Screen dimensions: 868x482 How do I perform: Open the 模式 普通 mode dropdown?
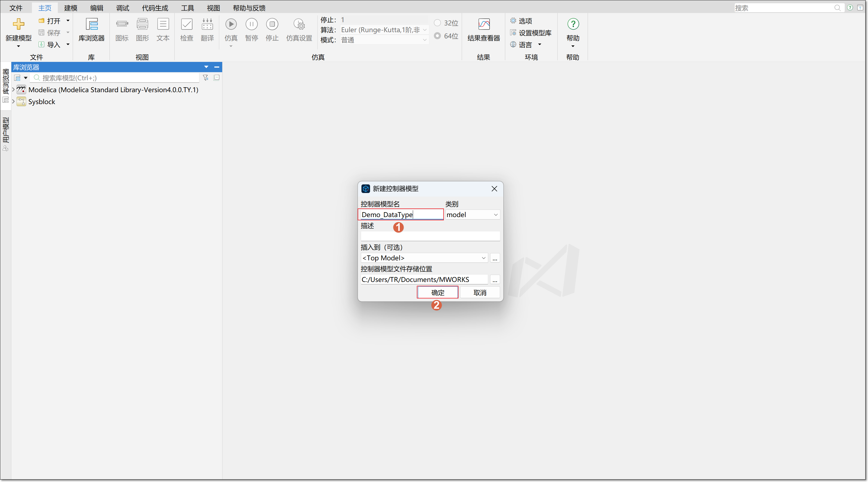pos(384,40)
